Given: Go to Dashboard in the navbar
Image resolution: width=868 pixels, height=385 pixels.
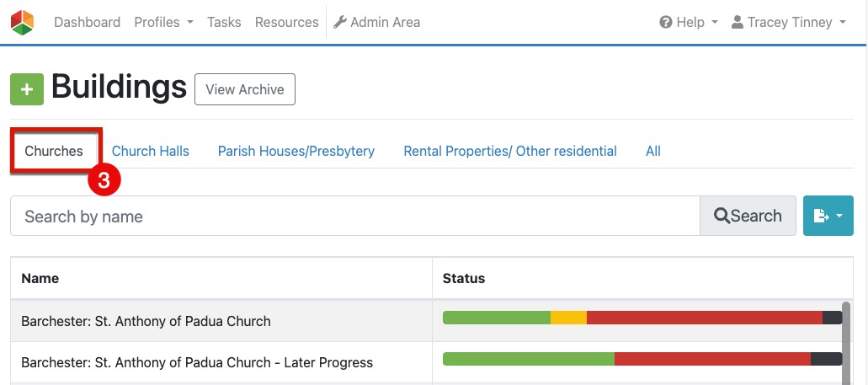Looking at the screenshot, I should click(x=87, y=23).
